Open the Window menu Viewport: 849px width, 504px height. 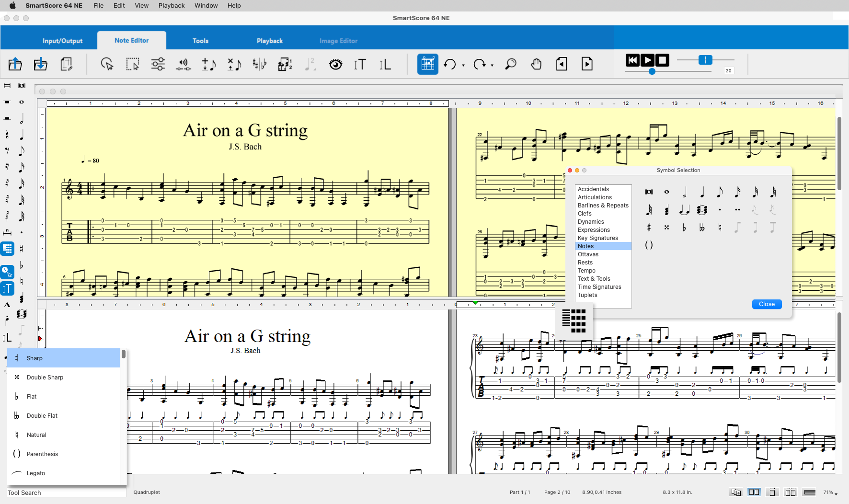click(206, 5)
